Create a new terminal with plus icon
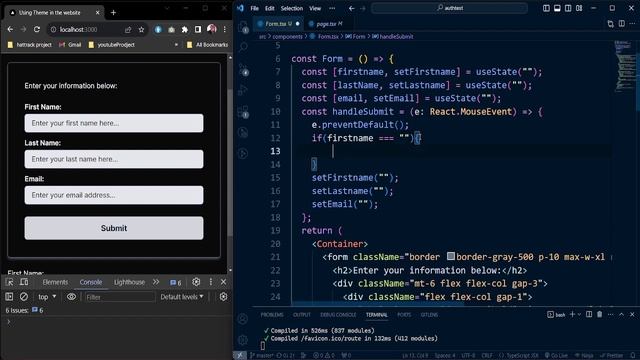 572,314
